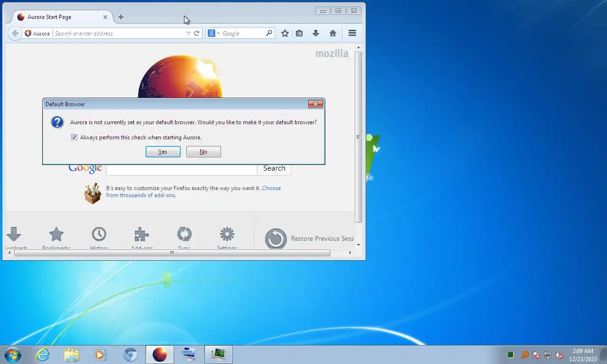Click the Google Search button on start page
This screenshot has height=364, width=607.
click(x=274, y=168)
